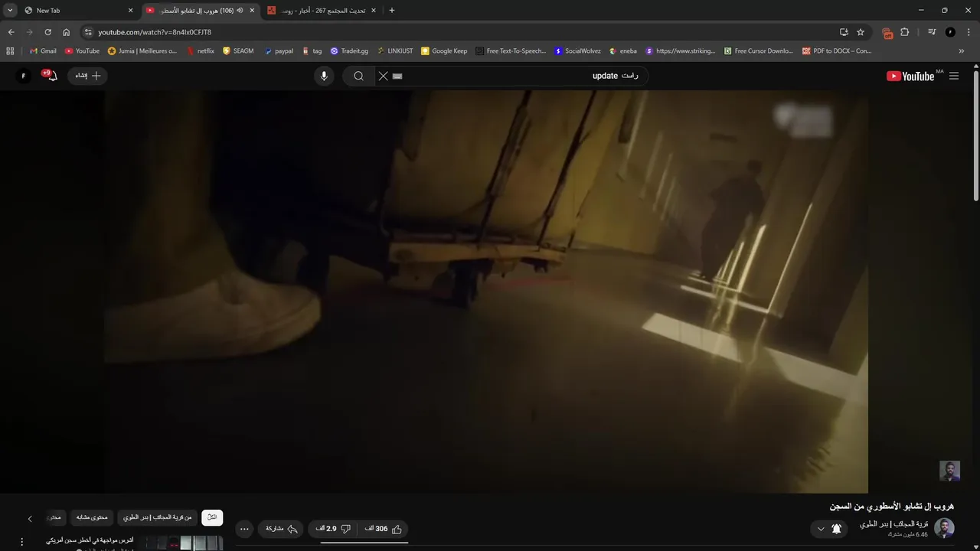
Task: Open the recommended video thumbnail
Action: [x=185, y=543]
